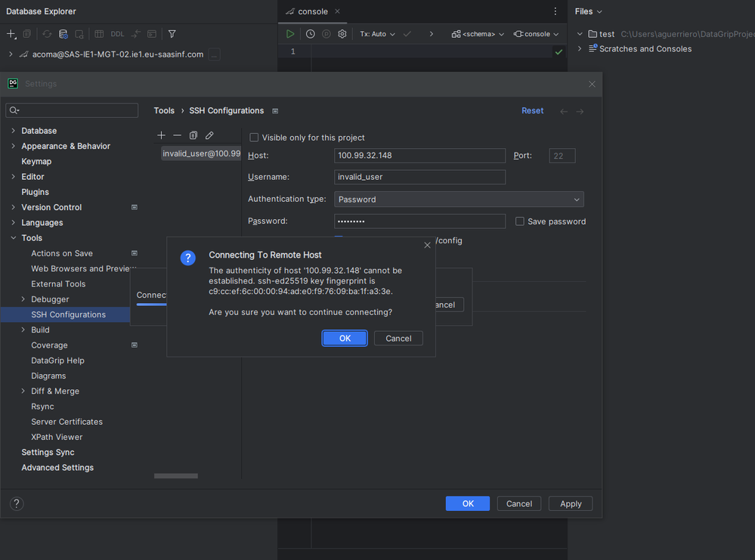Switch to the console editor tab

[x=312, y=11]
